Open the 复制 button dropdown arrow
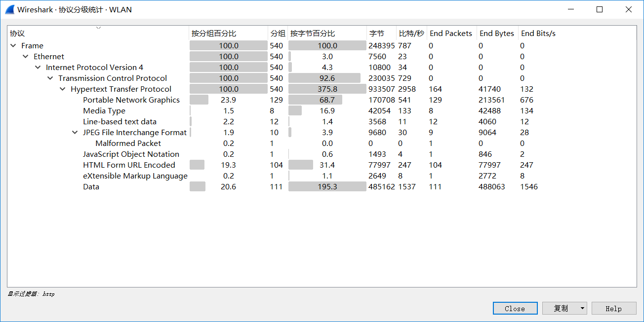The image size is (644, 322). coord(582,308)
